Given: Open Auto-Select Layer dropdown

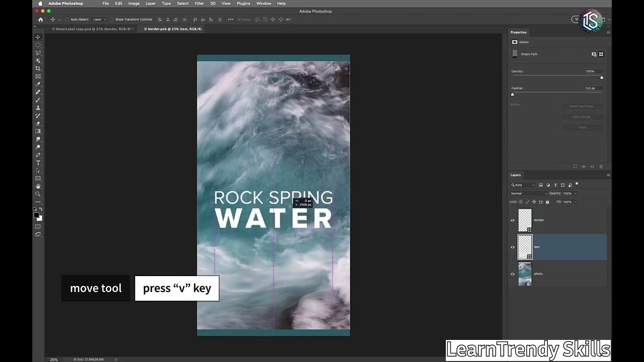Looking at the screenshot, I should (99, 20).
